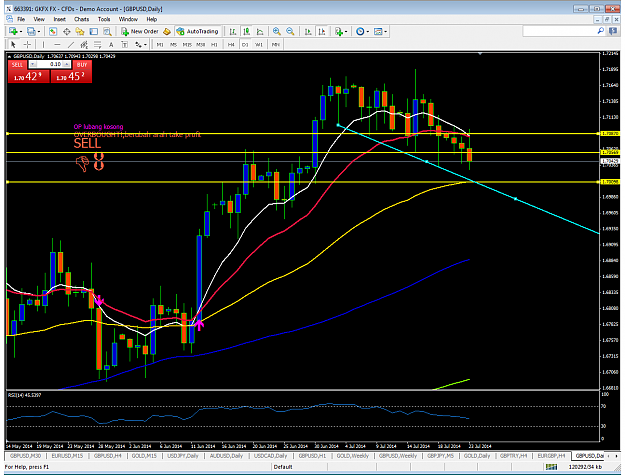Switch timeframe to M1
Screen dimensions: 625x475
[x=160, y=45]
